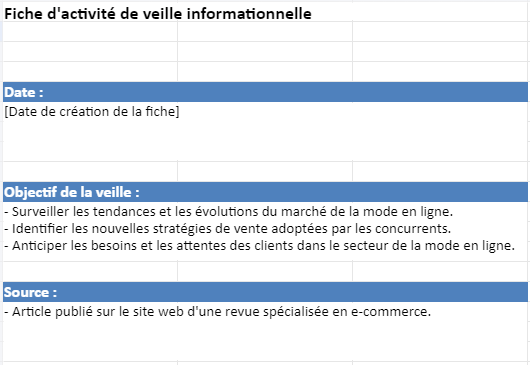Select the title cell 'Fiche d'activité de veille informationnelle'
This screenshot has width=530, height=365.
point(158,14)
